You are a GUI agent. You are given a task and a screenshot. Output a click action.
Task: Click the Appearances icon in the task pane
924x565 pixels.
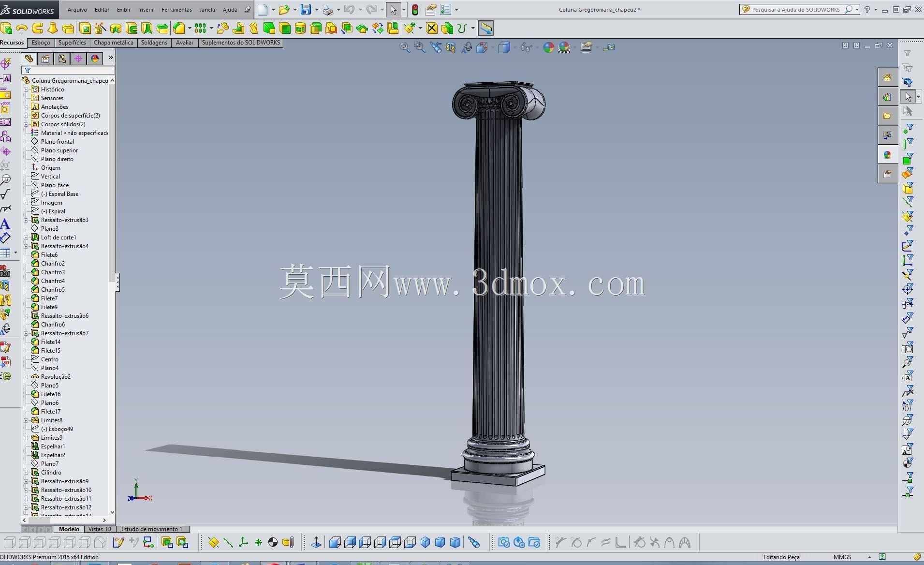pos(887,155)
